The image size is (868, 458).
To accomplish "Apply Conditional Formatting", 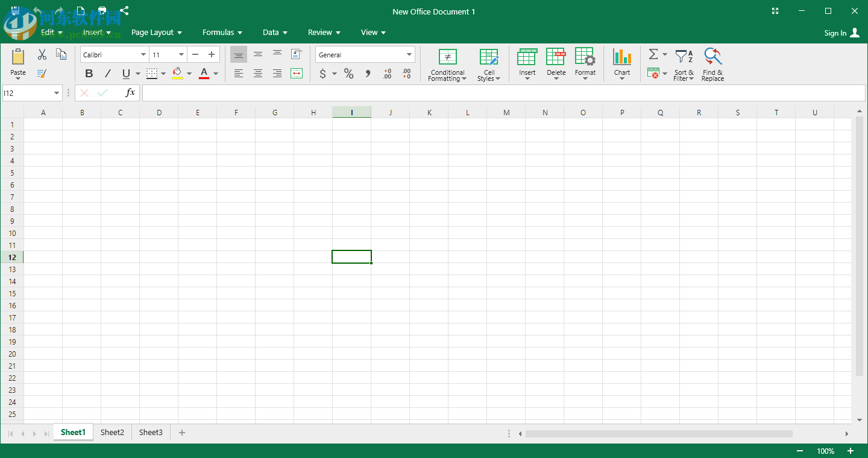I will [447, 63].
